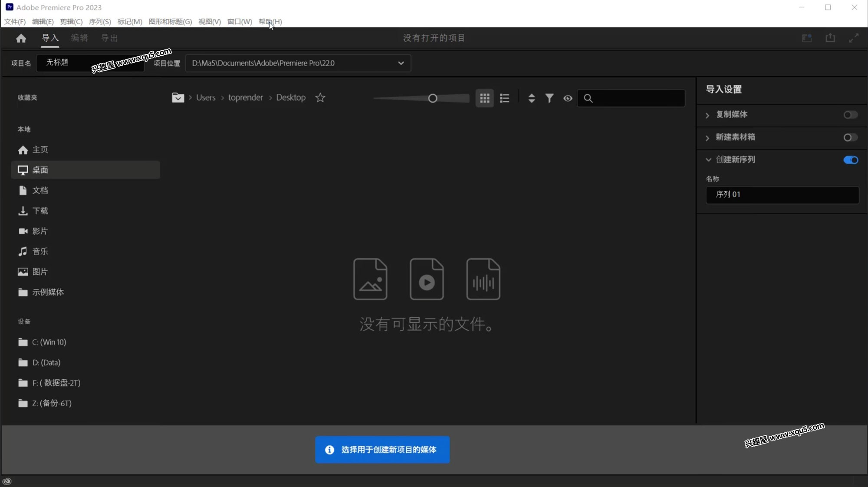Expand the 新建素材箱 section chevron

[x=707, y=138]
